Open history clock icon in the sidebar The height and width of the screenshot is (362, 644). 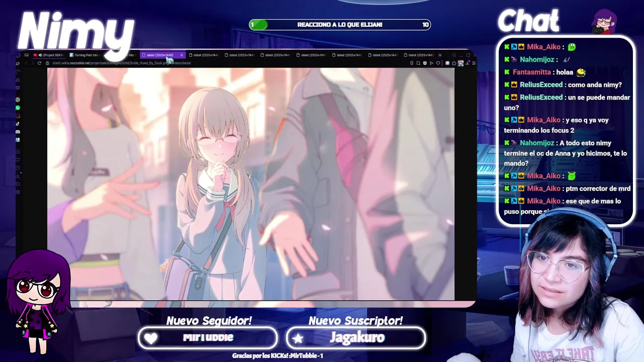point(18,168)
